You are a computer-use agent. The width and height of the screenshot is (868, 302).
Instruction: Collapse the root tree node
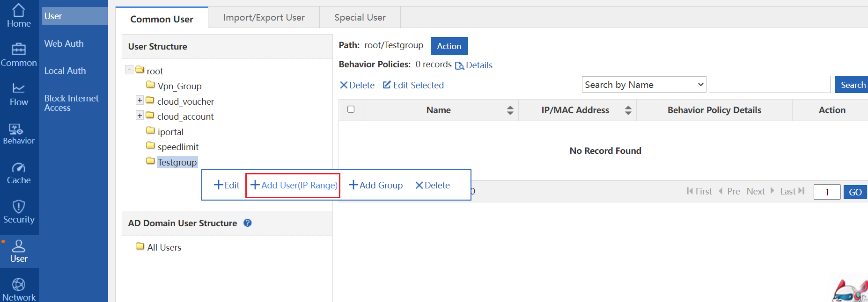click(129, 70)
